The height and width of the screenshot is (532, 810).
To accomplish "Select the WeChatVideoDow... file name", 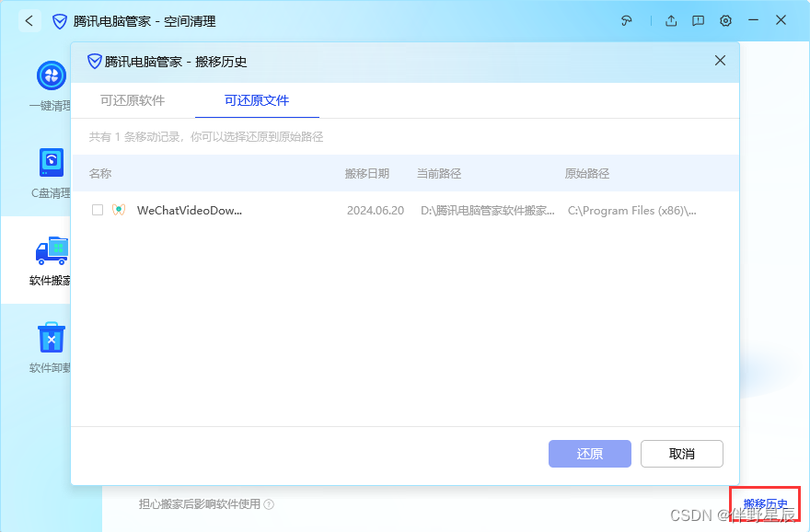I will point(189,210).
